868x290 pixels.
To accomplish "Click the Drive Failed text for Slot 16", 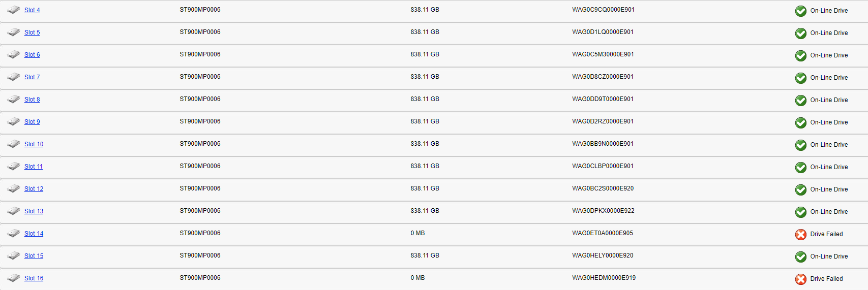I will (826, 279).
